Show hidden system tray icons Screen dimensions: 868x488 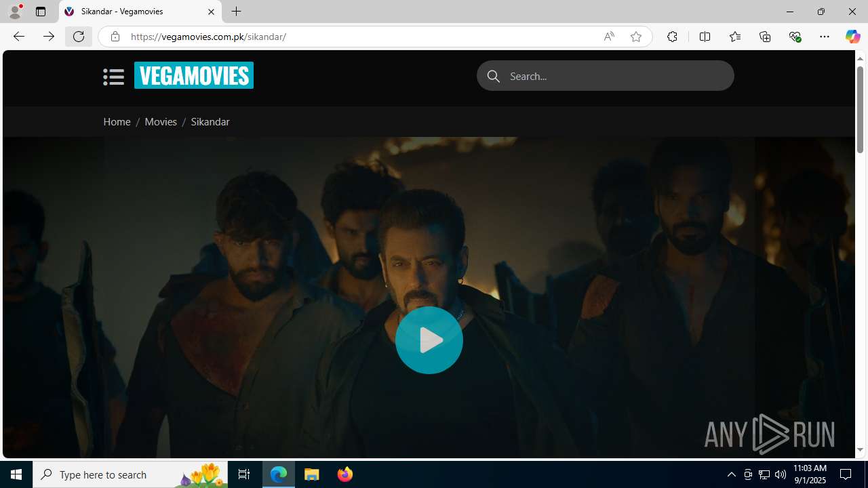click(x=731, y=474)
